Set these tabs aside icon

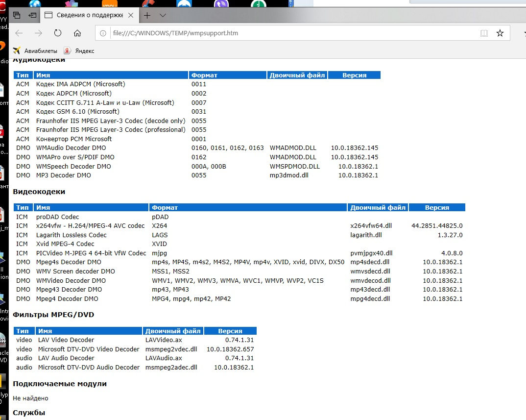pyautogui.click(x=32, y=15)
